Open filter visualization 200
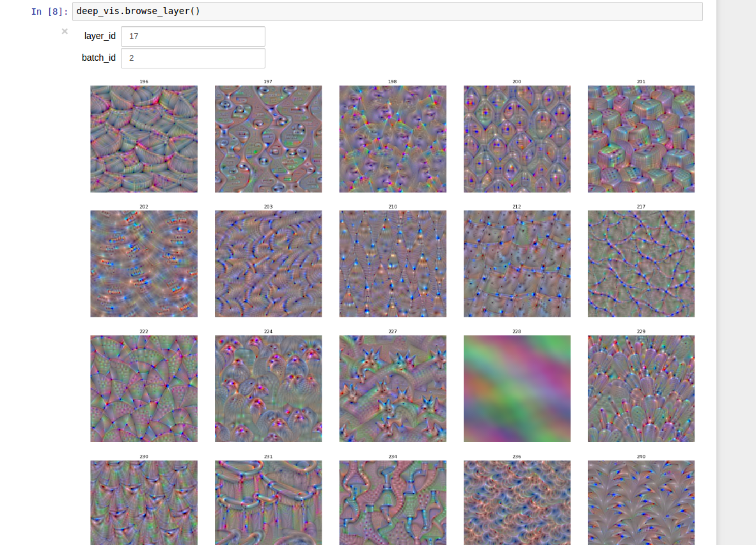The image size is (756, 545). (x=517, y=139)
